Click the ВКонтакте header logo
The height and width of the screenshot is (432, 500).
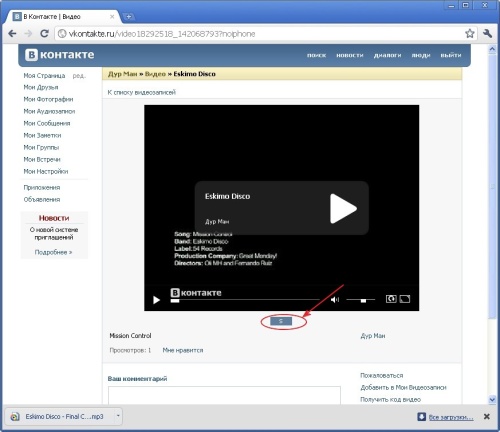[60, 55]
